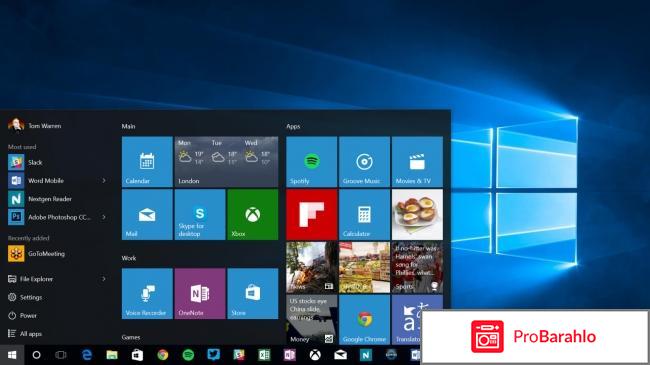Launch the Calculator tile

click(x=364, y=214)
